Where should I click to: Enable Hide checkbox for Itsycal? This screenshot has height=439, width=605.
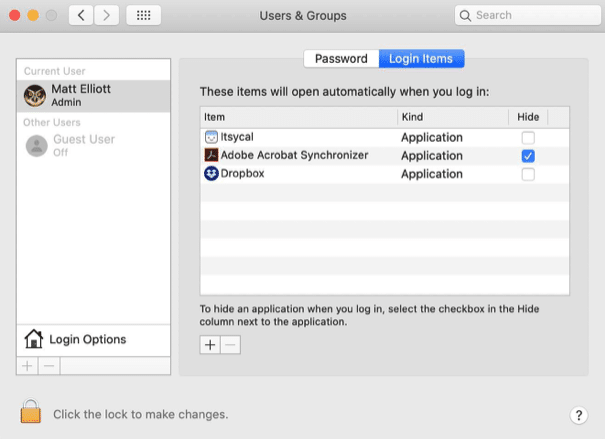pos(528,137)
